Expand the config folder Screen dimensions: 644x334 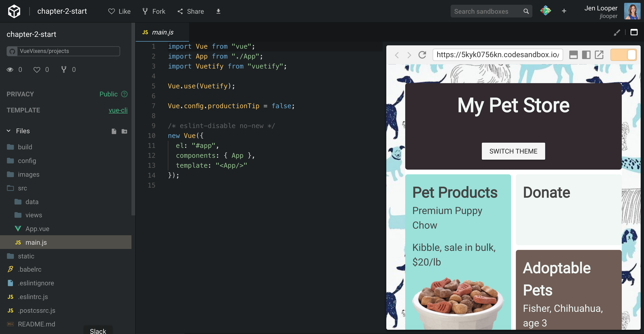[66, 161]
